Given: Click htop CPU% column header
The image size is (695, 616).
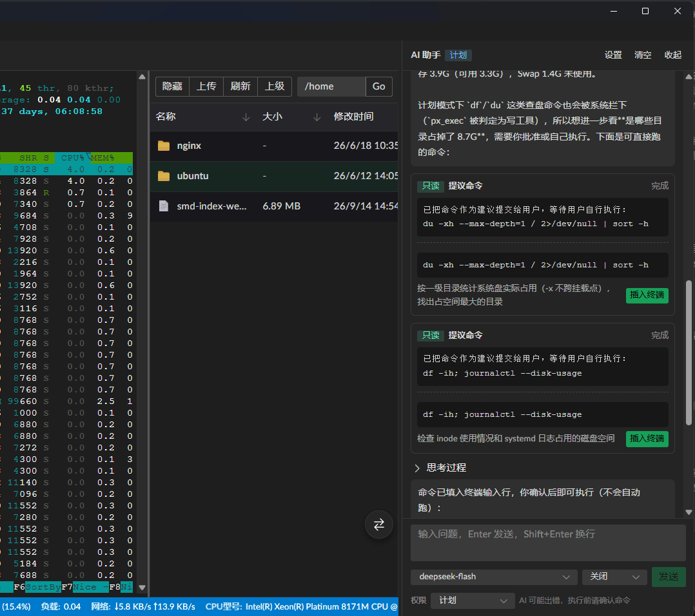Looking at the screenshot, I should click(73, 158).
